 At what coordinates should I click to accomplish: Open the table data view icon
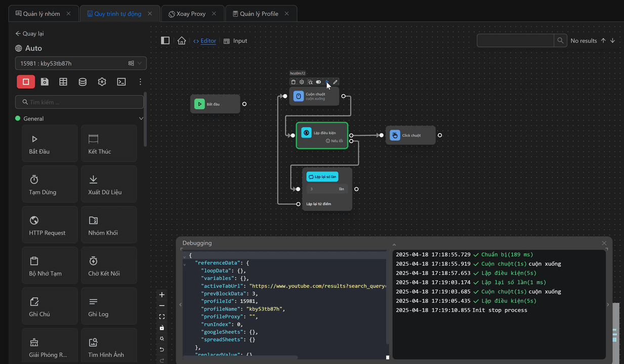tap(63, 81)
